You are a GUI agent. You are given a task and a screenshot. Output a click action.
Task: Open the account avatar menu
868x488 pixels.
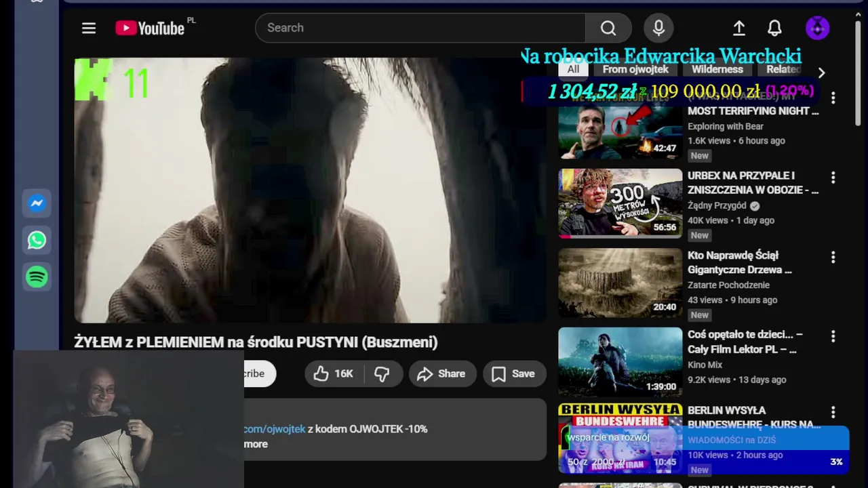tap(817, 28)
